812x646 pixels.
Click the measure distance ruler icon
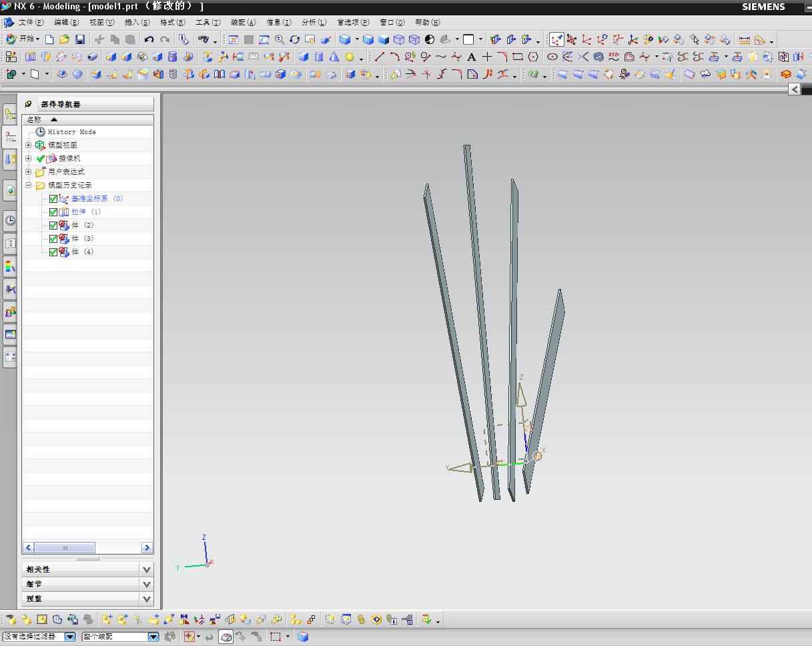coord(745,39)
